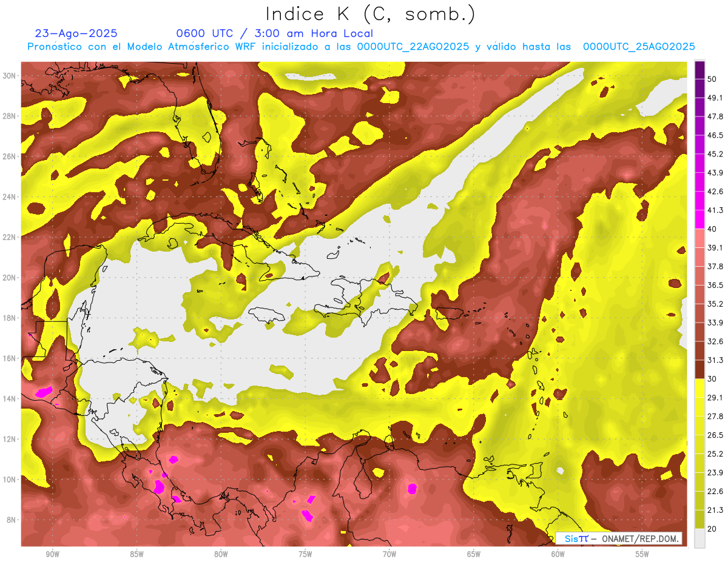728x562 pixels.
Task: Click the magenta legend swatch above 40
Action: click(699, 219)
